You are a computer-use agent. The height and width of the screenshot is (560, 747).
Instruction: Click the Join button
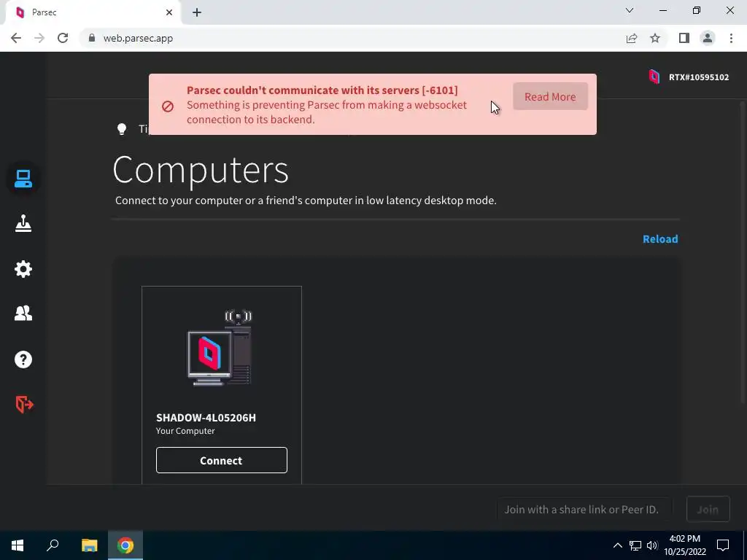pyautogui.click(x=708, y=509)
